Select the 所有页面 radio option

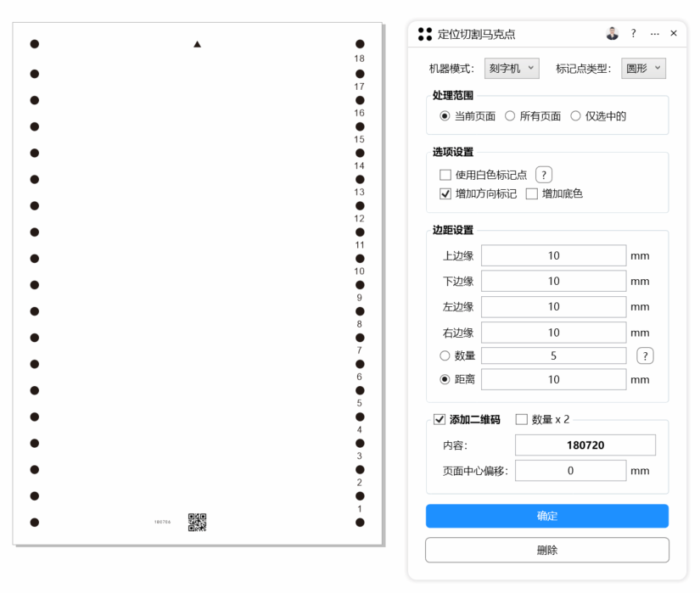point(511,116)
